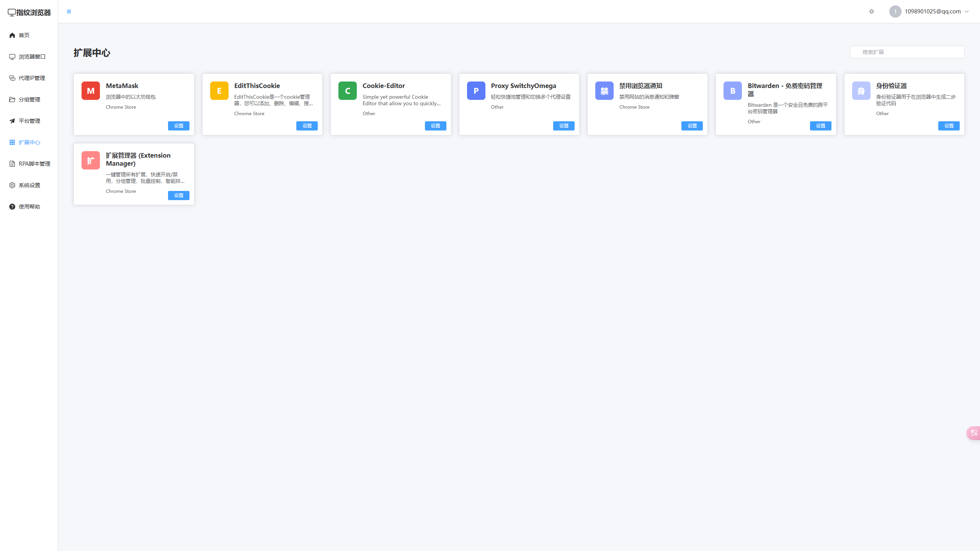
Task: Click the user avatar circle
Action: point(895,11)
